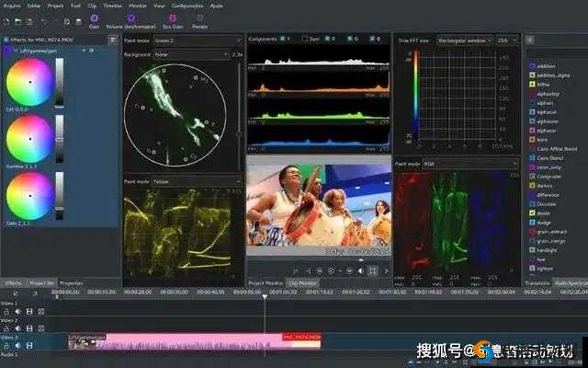Viewport: 588px width, 368px height.
Task: Switch to the Project Monitor tab
Action: pos(266,283)
